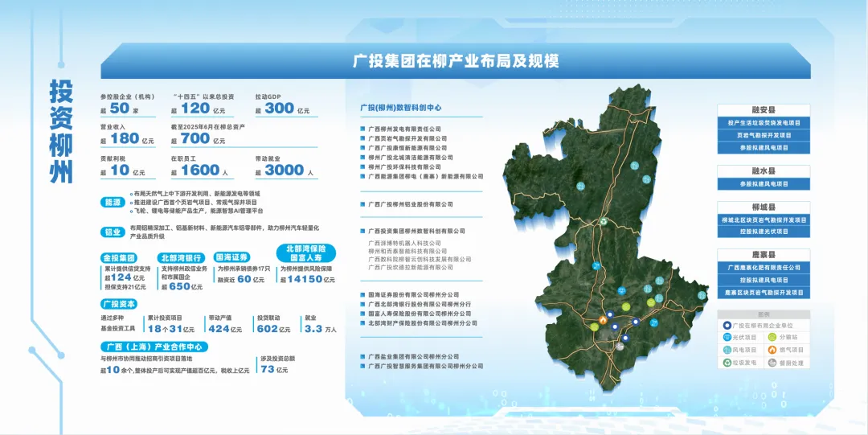Click 广西投资集团柳州数智科创有限公司
The height and width of the screenshot is (435, 868).
pyautogui.click(x=416, y=231)
